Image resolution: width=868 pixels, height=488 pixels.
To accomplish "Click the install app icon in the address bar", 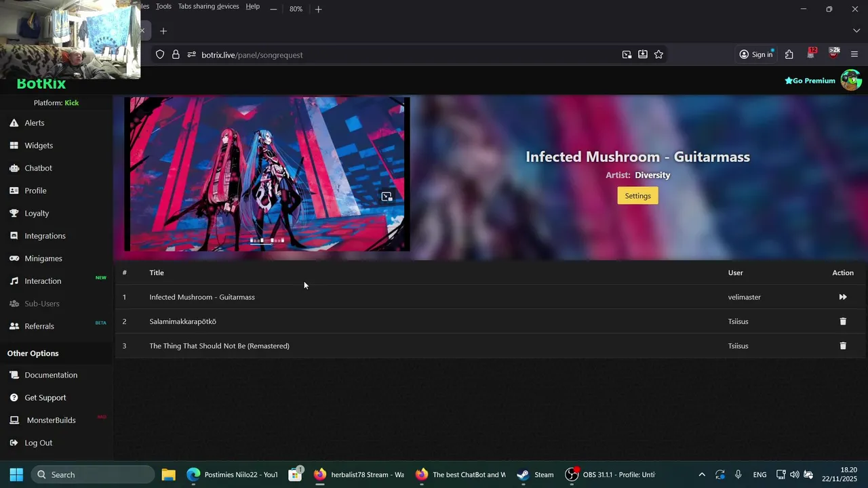I will 642,54.
